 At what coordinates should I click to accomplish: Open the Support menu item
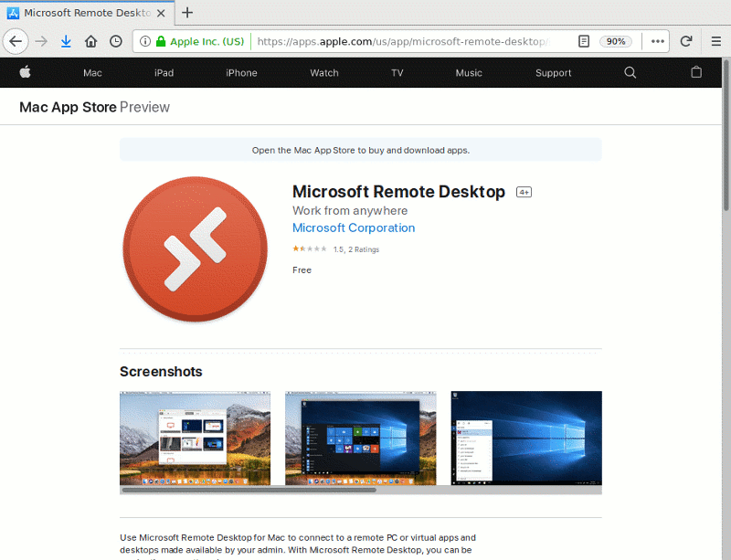(553, 73)
